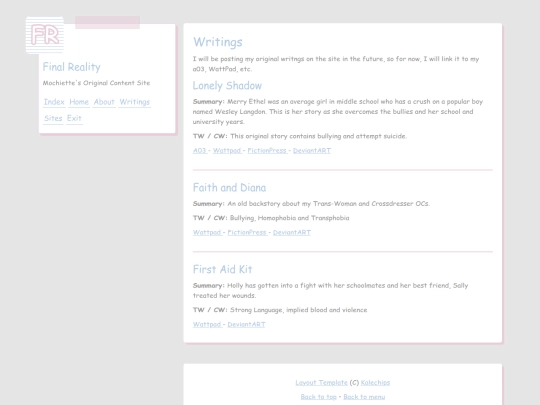This screenshot has width=540, height=405.
Task: Go to the Home page link
Action: 79,102
